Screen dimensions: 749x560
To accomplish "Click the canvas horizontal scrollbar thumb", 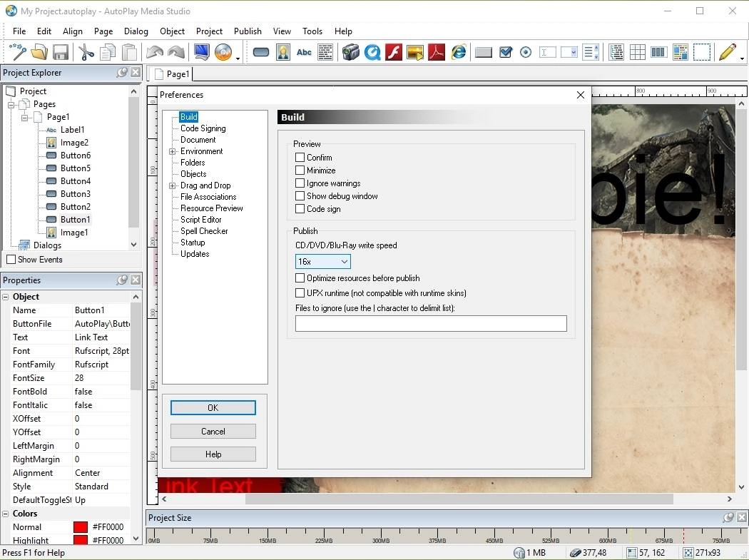I will point(459,499).
